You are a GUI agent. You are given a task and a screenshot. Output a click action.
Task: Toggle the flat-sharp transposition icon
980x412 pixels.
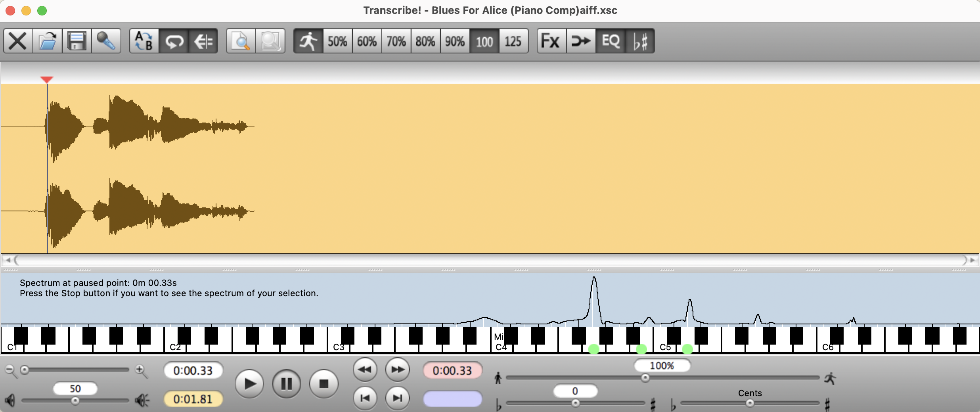[x=640, y=41]
